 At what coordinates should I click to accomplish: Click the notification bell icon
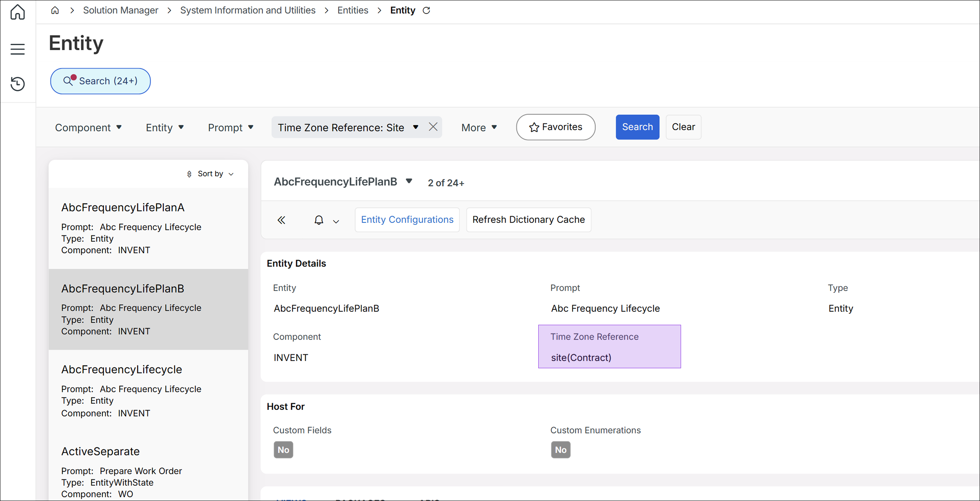(x=319, y=220)
